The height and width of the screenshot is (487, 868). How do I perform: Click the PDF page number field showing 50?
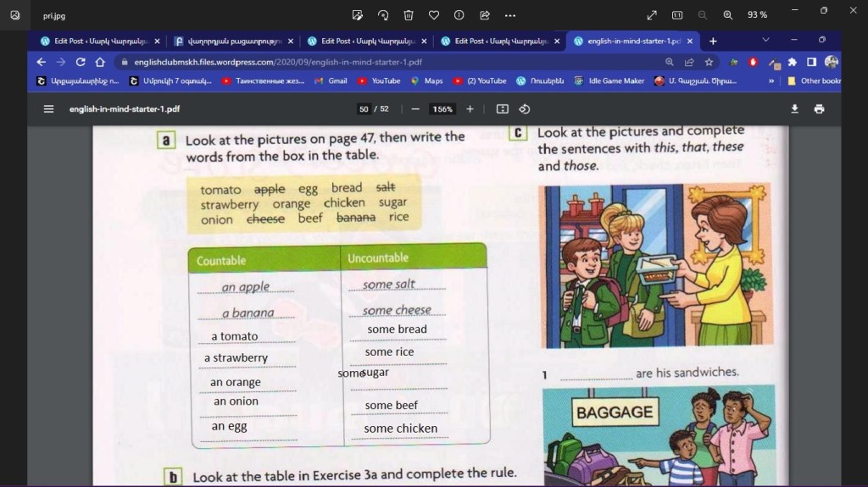[x=364, y=109]
